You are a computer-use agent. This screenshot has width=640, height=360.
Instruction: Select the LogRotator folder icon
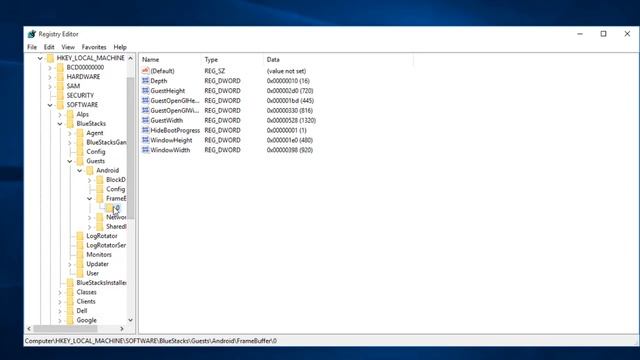click(x=80, y=236)
